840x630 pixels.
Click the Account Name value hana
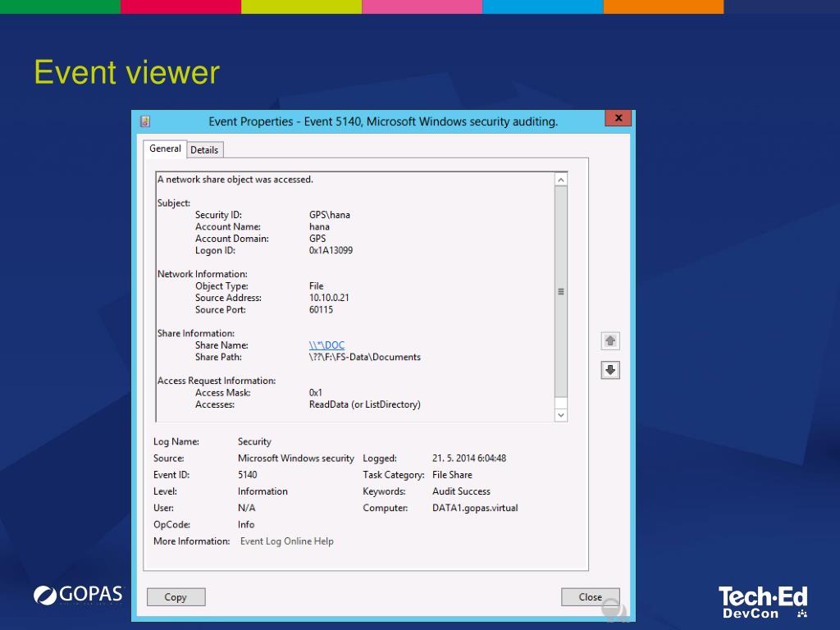point(319,226)
